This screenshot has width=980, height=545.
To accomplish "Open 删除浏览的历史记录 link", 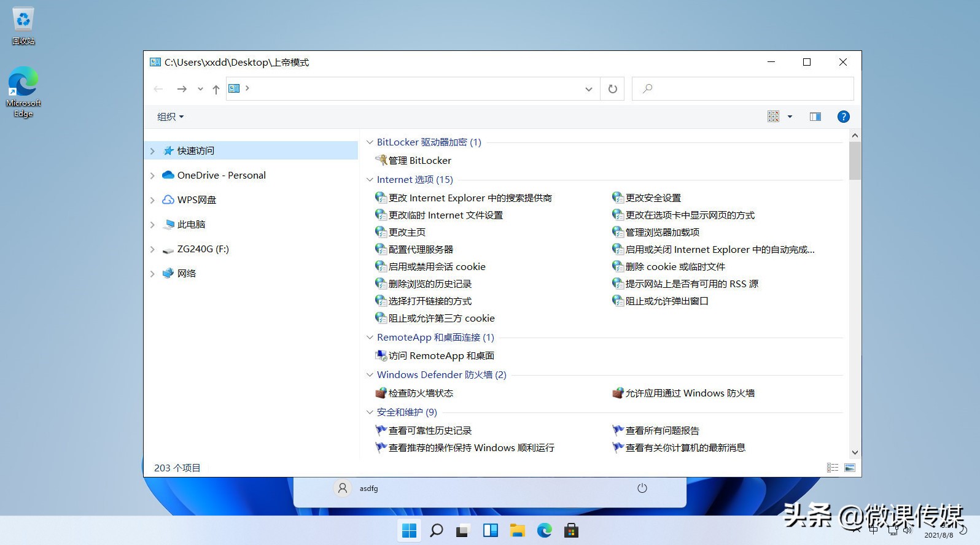I will (423, 284).
